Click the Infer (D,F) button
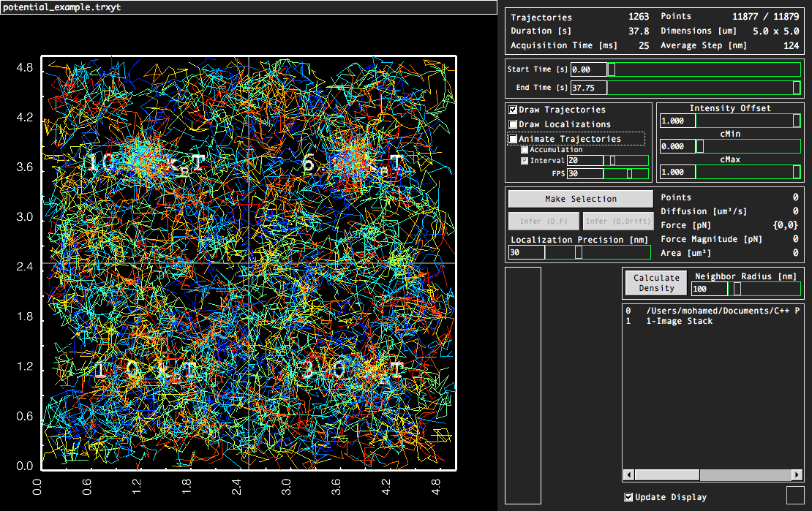The height and width of the screenshot is (511, 812). [544, 222]
